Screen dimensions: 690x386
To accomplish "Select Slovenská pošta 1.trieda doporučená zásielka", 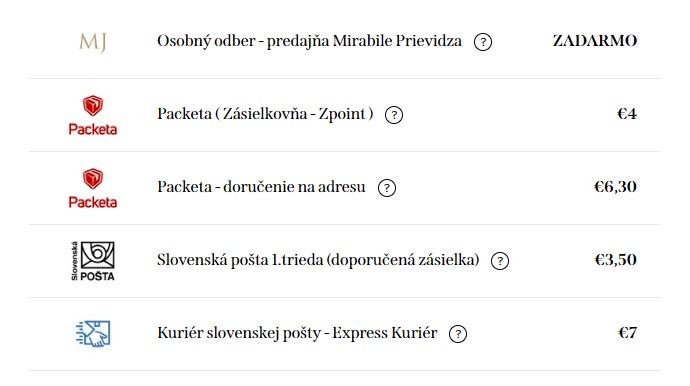I will coord(345,261).
